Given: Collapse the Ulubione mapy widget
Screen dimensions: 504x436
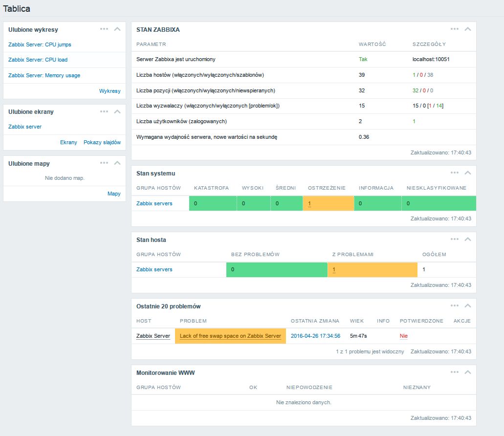Looking at the screenshot, I should click(117, 163).
